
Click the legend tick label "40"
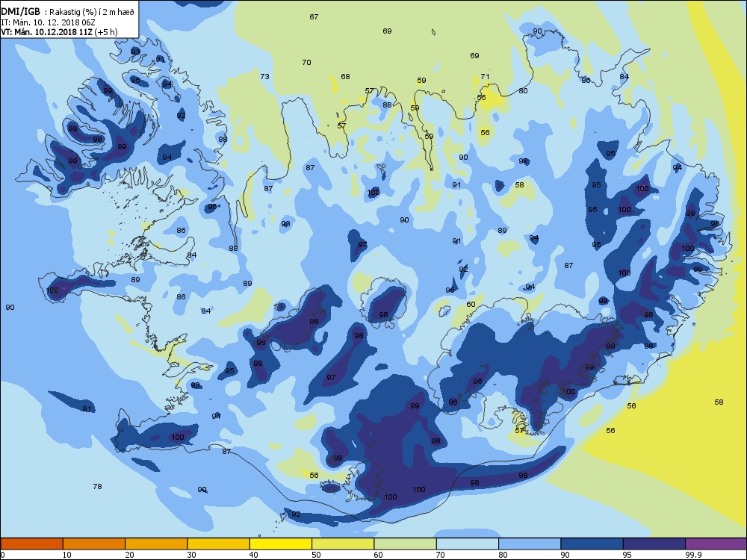pyautogui.click(x=254, y=555)
